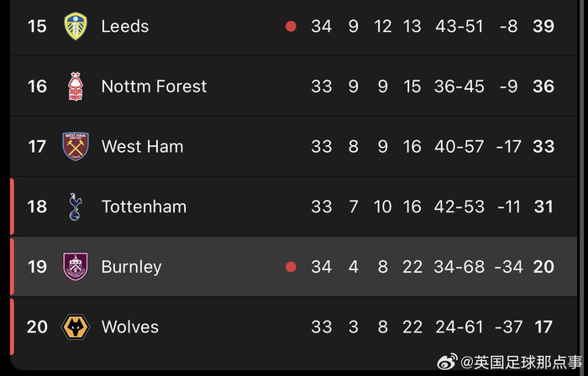Select Wolves' 17 points total
The height and width of the screenshot is (376, 588).
pyautogui.click(x=543, y=327)
